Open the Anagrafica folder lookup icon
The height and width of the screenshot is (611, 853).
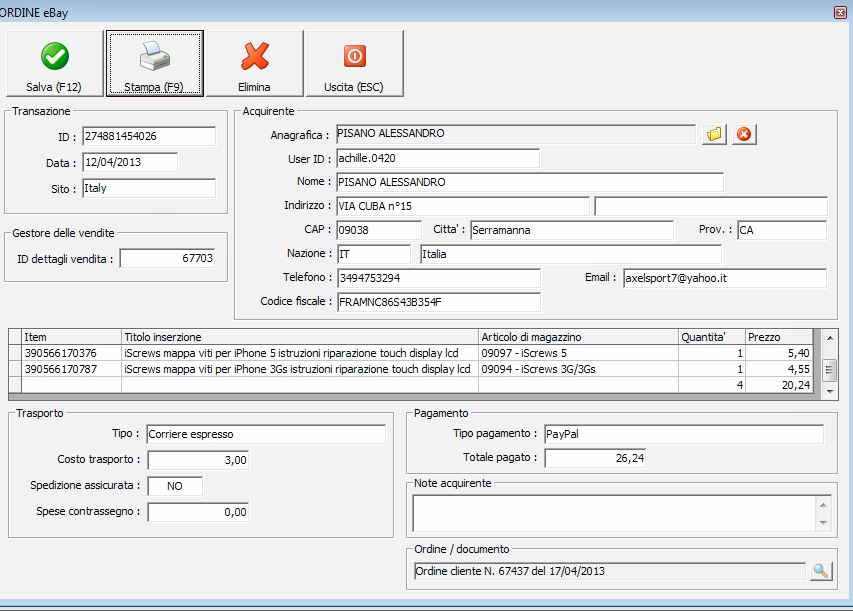714,134
